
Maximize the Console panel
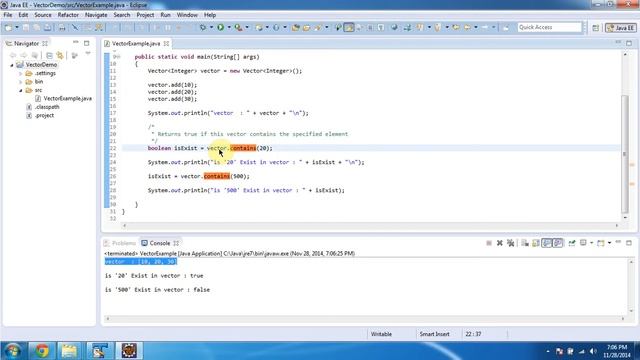[x=629, y=243]
